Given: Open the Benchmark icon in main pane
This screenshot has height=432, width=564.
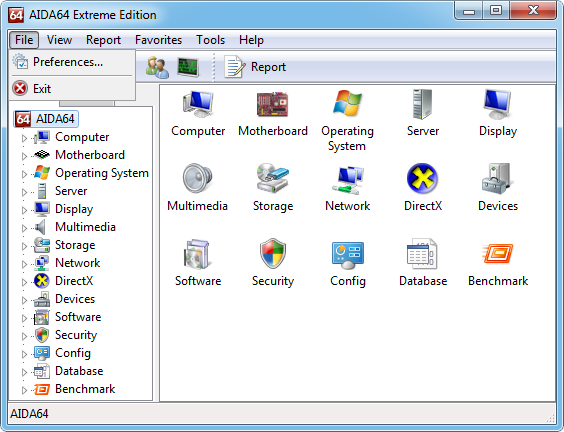Looking at the screenshot, I should coord(498,254).
